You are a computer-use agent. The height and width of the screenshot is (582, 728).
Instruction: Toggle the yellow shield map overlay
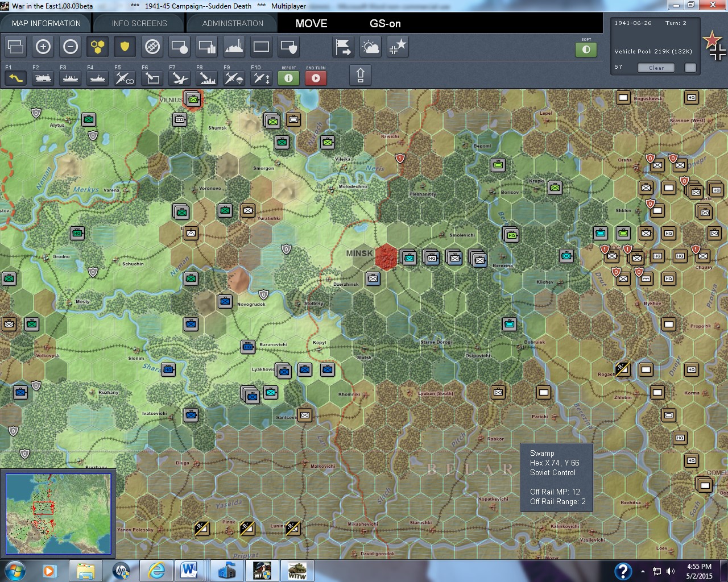tap(125, 47)
